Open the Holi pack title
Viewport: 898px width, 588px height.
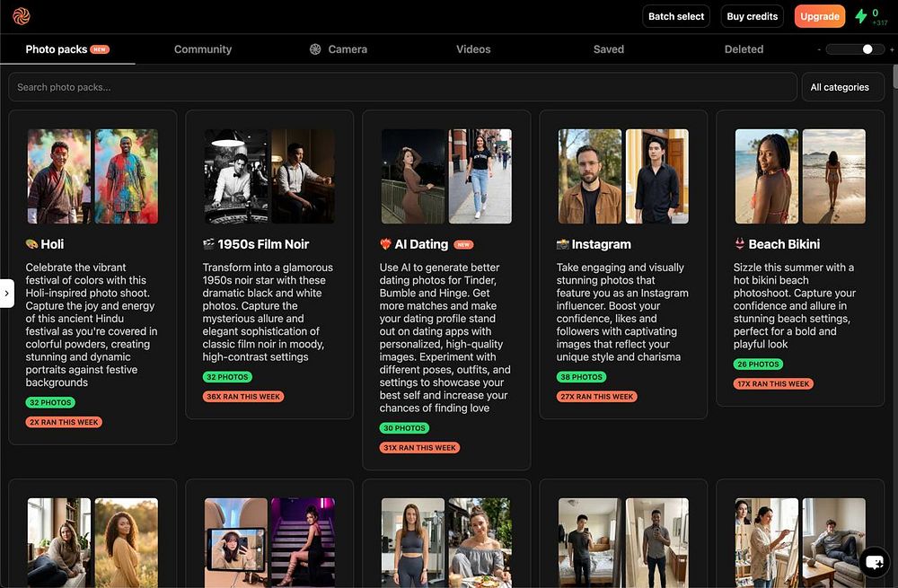[x=52, y=244]
